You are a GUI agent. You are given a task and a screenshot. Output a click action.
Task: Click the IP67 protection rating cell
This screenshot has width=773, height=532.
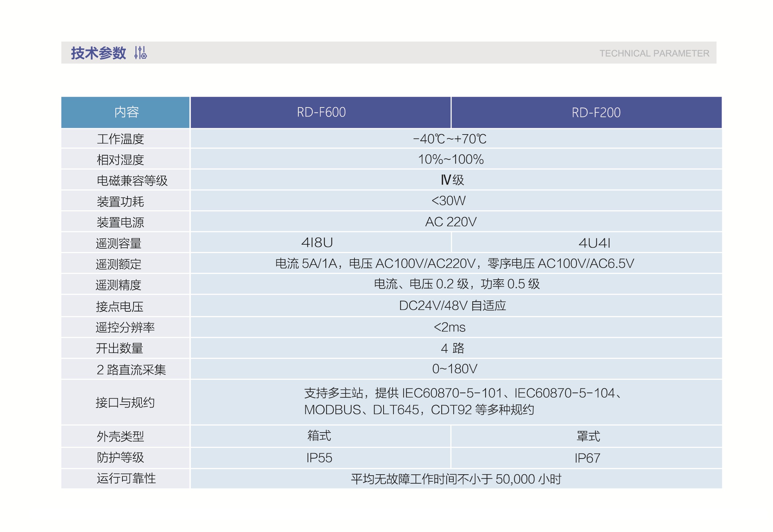[x=587, y=458]
